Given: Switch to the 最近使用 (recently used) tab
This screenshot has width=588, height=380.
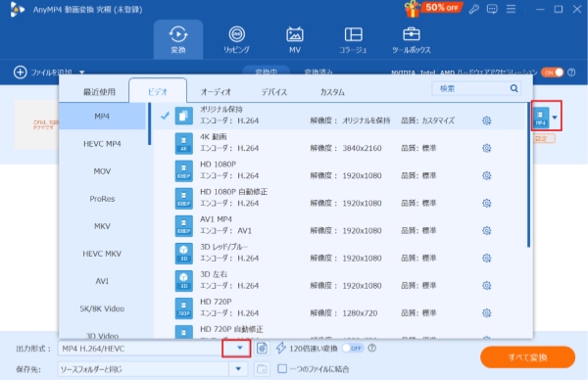Looking at the screenshot, I should pyautogui.click(x=99, y=92).
